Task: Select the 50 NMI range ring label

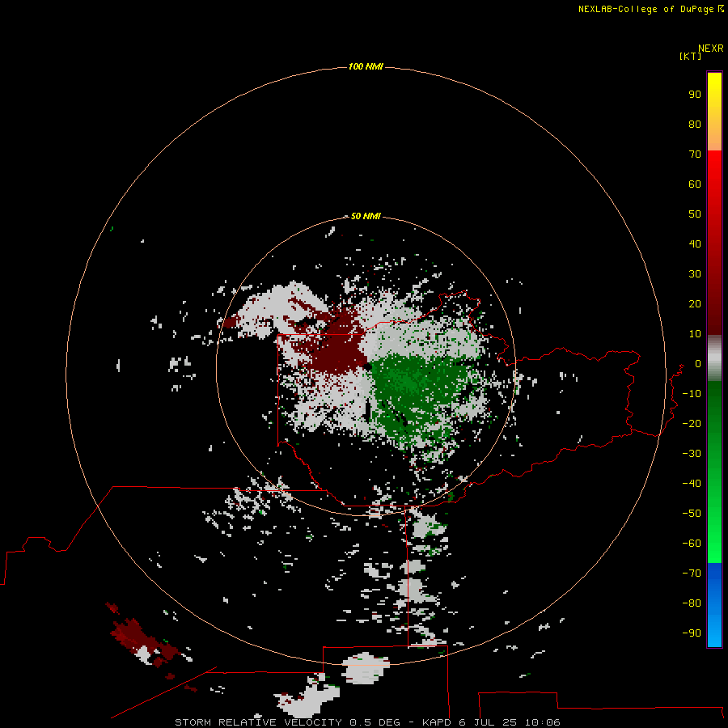Action: click(x=366, y=216)
